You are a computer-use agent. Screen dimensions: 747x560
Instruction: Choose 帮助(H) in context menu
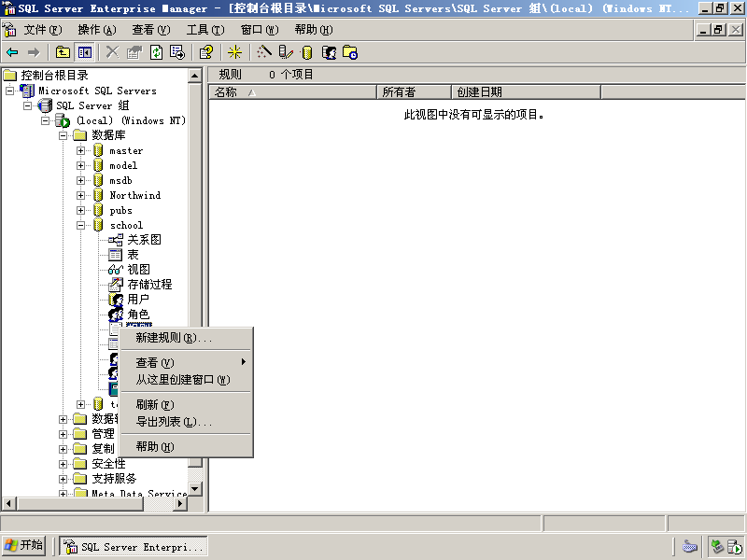[186, 447]
